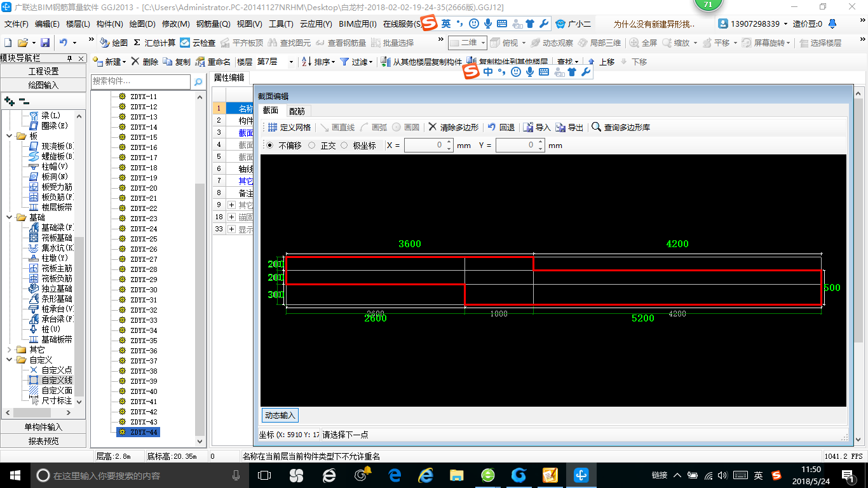Open 单构件输入 section
The width and height of the screenshot is (868, 488).
pyautogui.click(x=43, y=427)
